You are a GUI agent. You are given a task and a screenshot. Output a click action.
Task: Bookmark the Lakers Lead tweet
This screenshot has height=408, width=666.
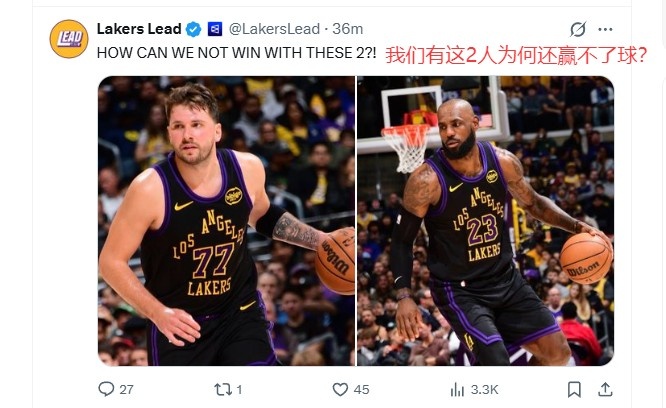coord(574,389)
